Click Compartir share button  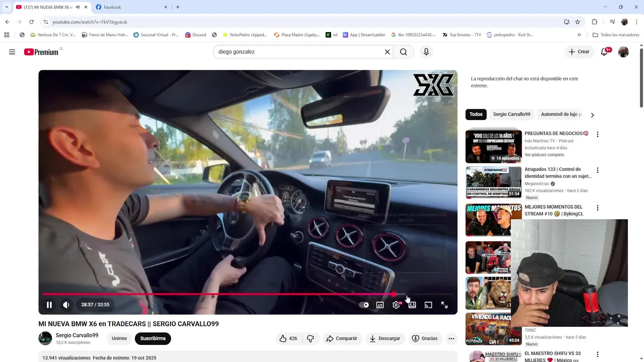coord(342,338)
